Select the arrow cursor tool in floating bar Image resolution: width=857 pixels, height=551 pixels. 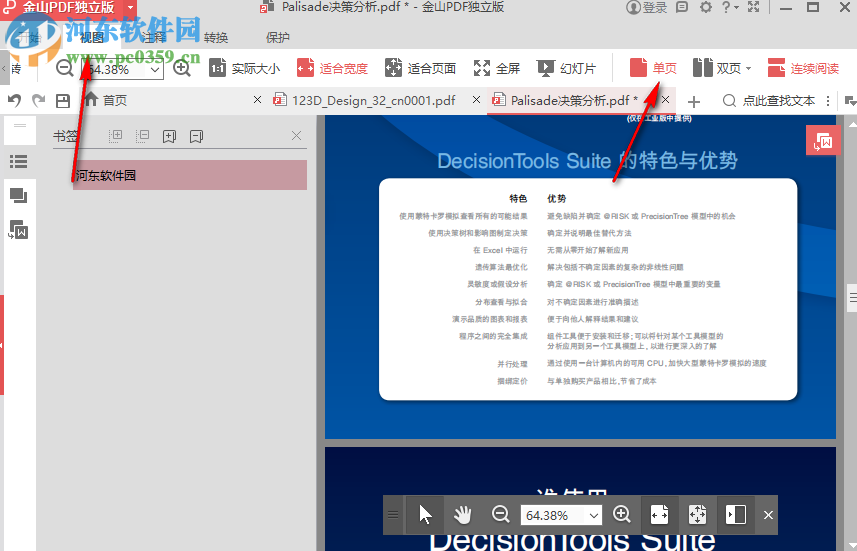(x=425, y=515)
